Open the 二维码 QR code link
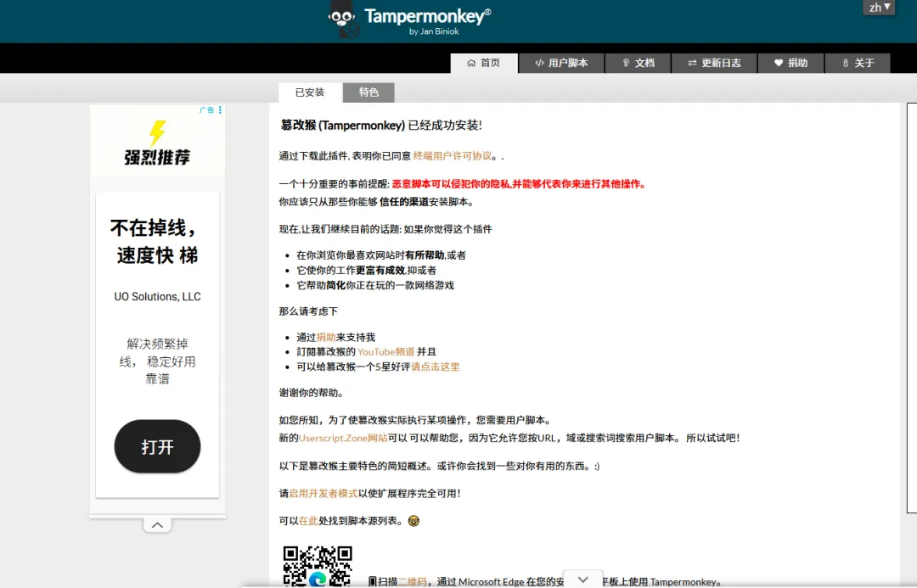The width and height of the screenshot is (917, 588). tap(413, 581)
